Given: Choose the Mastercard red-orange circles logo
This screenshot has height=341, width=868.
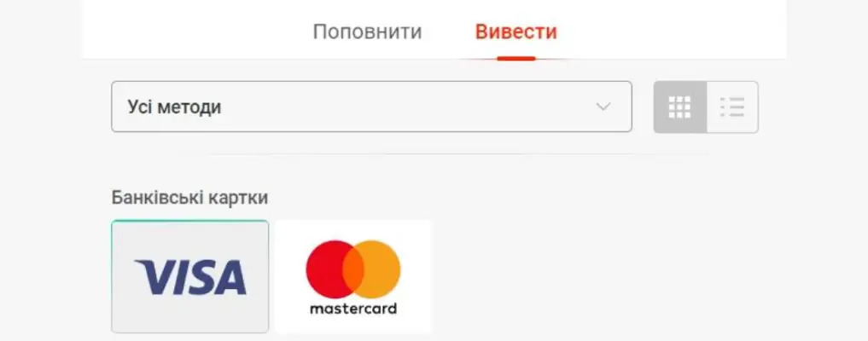Looking at the screenshot, I should pyautogui.click(x=353, y=269).
